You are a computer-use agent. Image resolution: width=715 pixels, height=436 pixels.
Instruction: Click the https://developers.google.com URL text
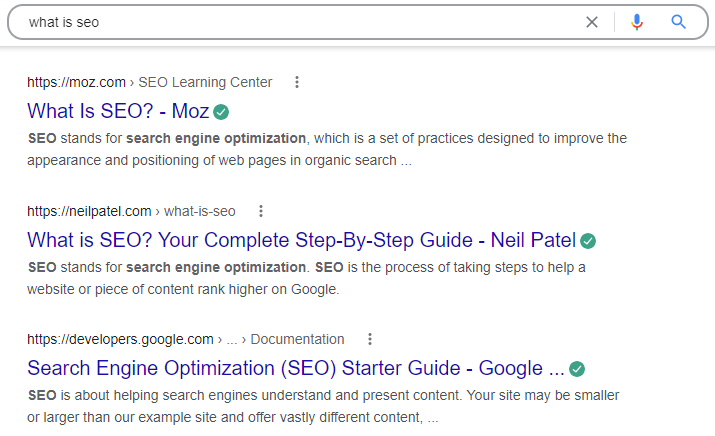pyautogui.click(x=120, y=339)
